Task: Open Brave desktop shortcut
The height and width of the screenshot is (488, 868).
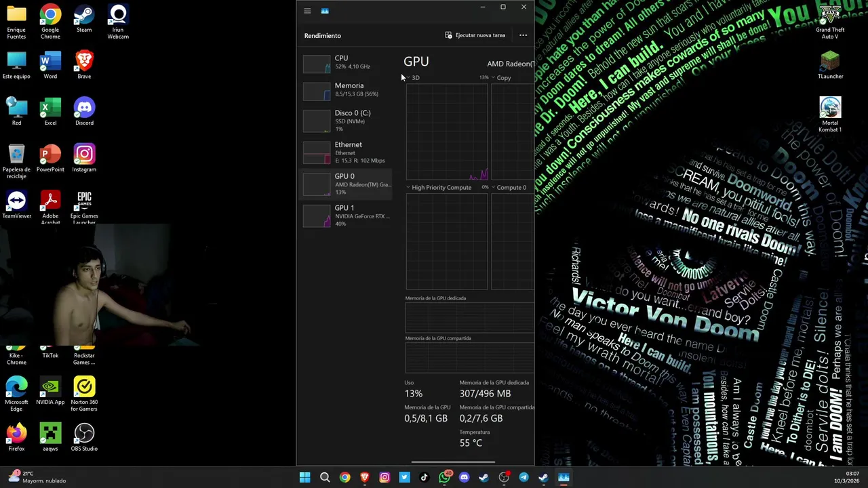Action: click(84, 65)
